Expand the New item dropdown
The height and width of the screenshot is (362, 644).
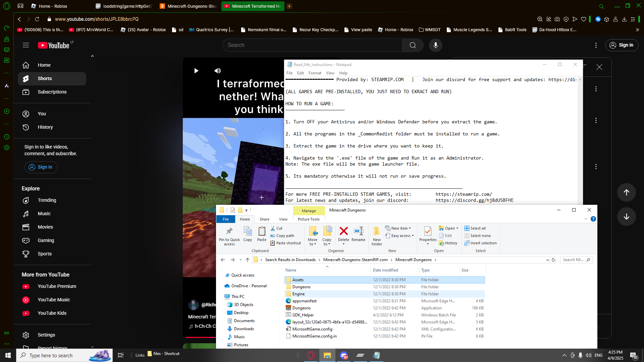click(398, 228)
